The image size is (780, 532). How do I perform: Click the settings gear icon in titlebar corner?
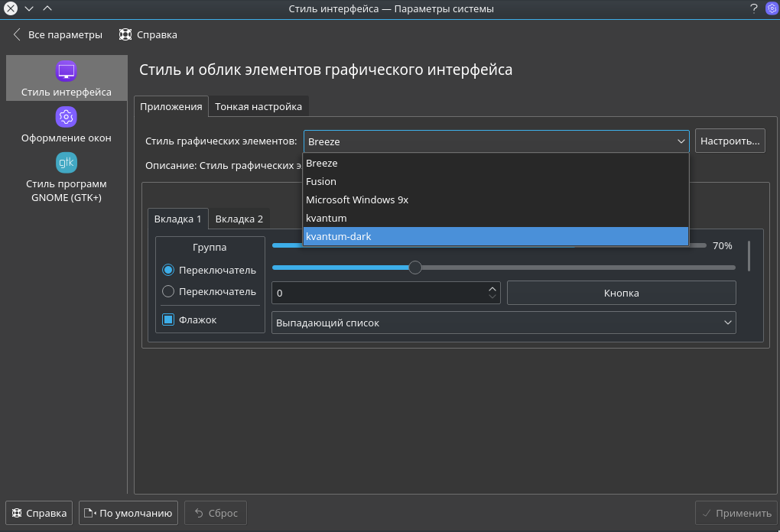coord(772,8)
